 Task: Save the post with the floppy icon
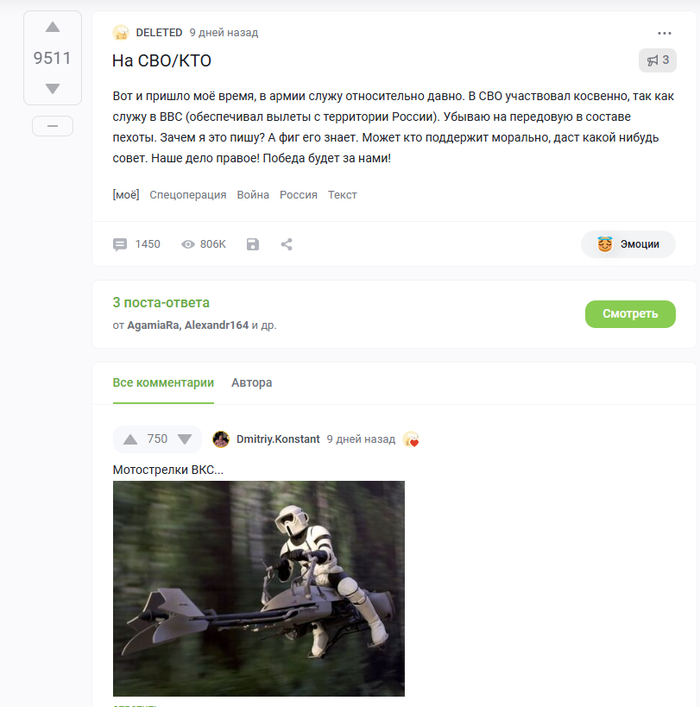[253, 244]
